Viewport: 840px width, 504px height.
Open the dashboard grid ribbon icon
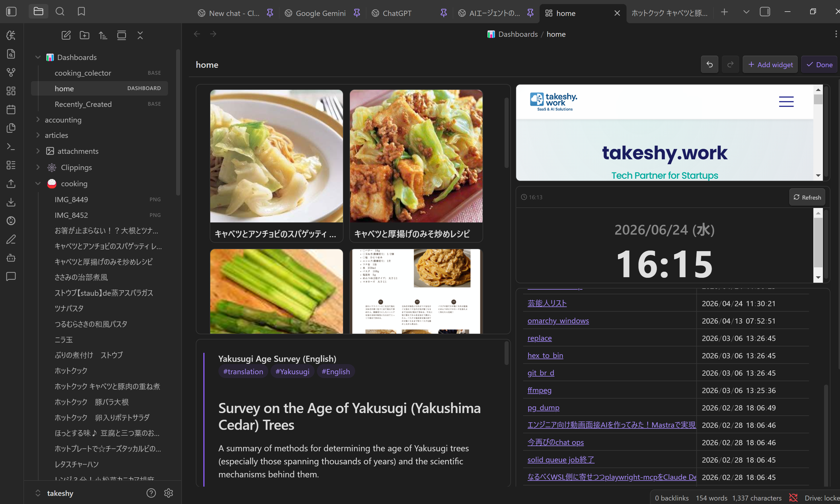pyautogui.click(x=11, y=91)
